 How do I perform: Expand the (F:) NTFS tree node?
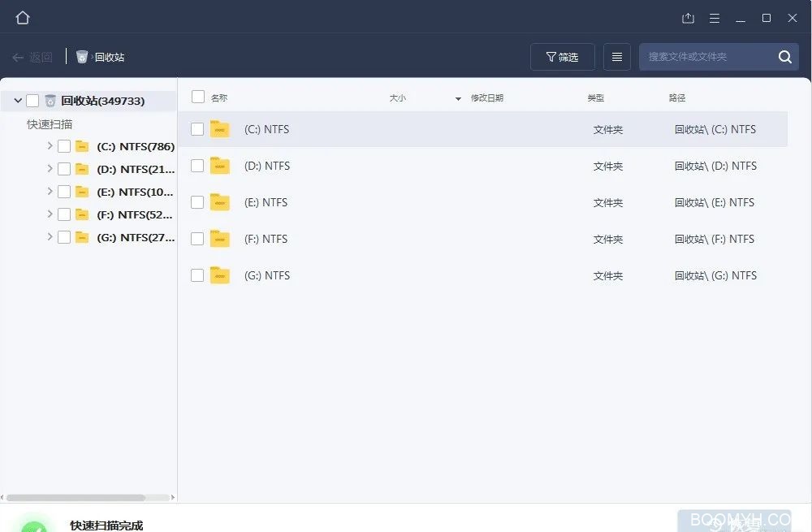[50, 214]
